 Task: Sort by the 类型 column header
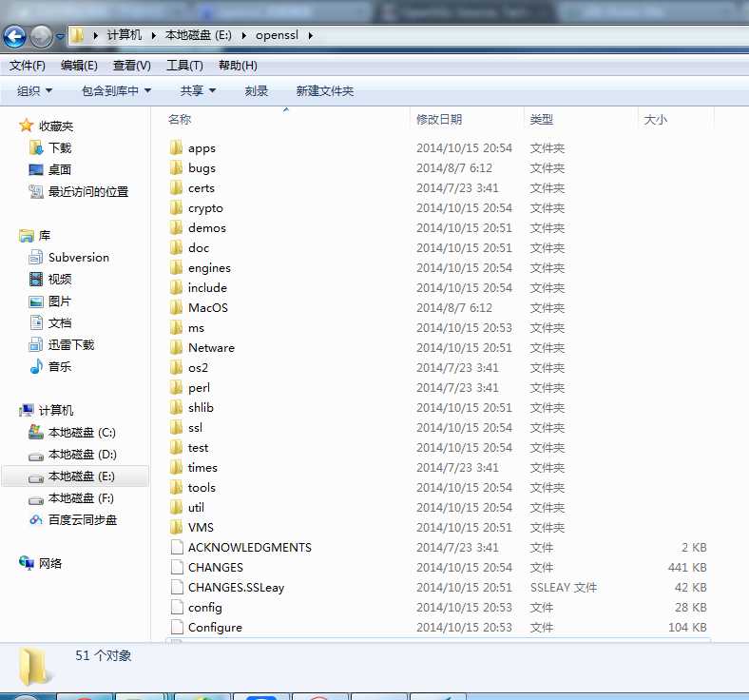542,120
